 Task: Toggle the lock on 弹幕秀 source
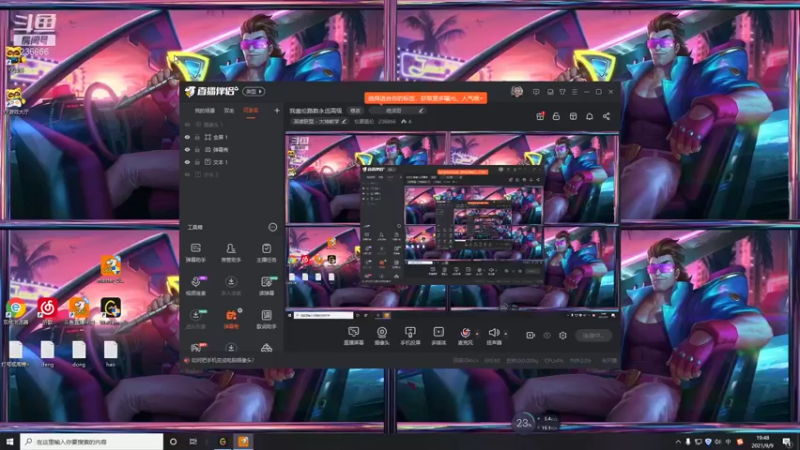point(197,149)
